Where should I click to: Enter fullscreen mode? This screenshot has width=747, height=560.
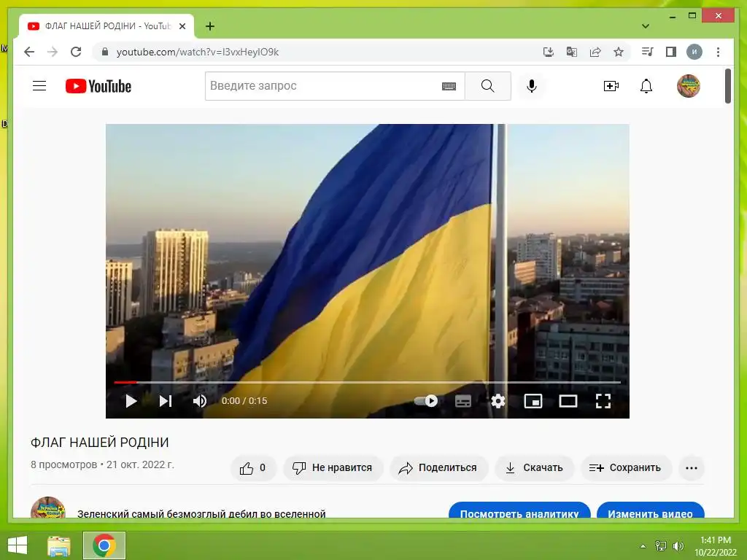pos(603,401)
